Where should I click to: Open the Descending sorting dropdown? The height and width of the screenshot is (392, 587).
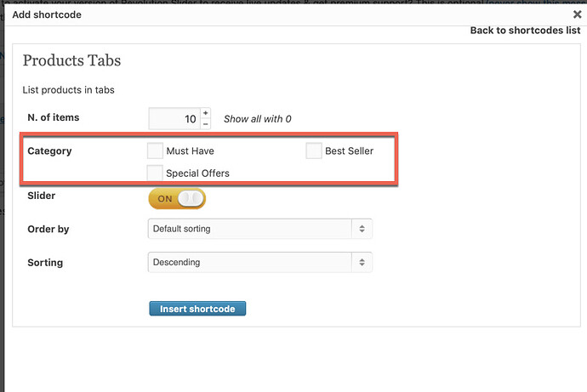pos(259,262)
